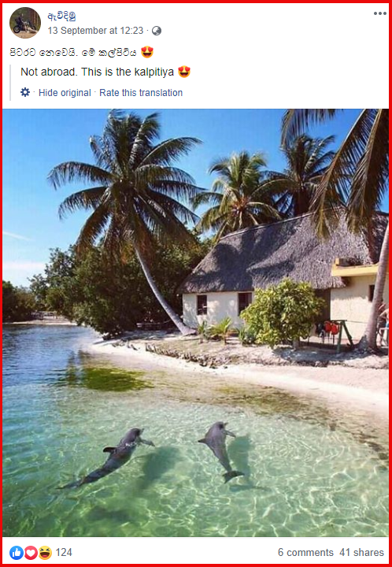Click the blue Like reaction icon

tap(17, 553)
